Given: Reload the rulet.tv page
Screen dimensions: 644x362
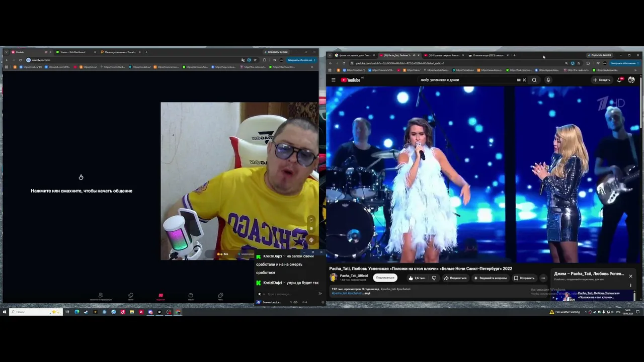Looking at the screenshot, I should (20, 60).
